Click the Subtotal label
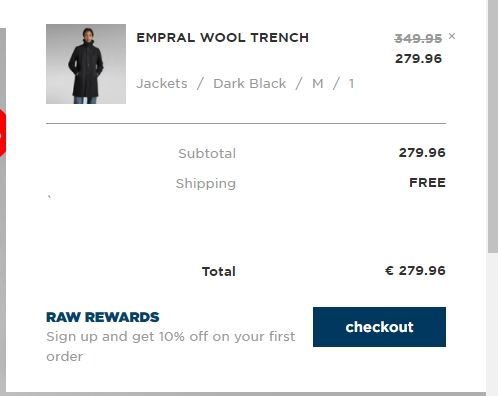Image resolution: width=498 pixels, height=396 pixels. coord(207,154)
